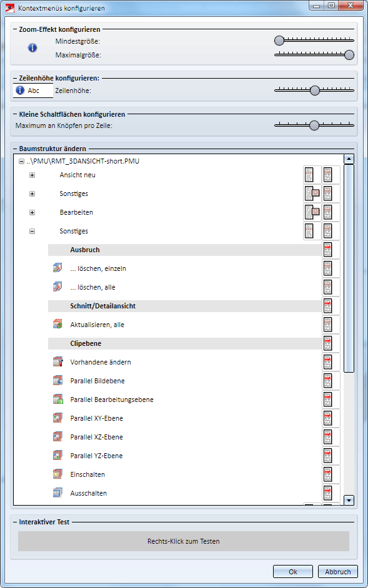368x588 pixels.
Task: Toggle the page icon in 'Clipebene' header row
Action: [331, 343]
